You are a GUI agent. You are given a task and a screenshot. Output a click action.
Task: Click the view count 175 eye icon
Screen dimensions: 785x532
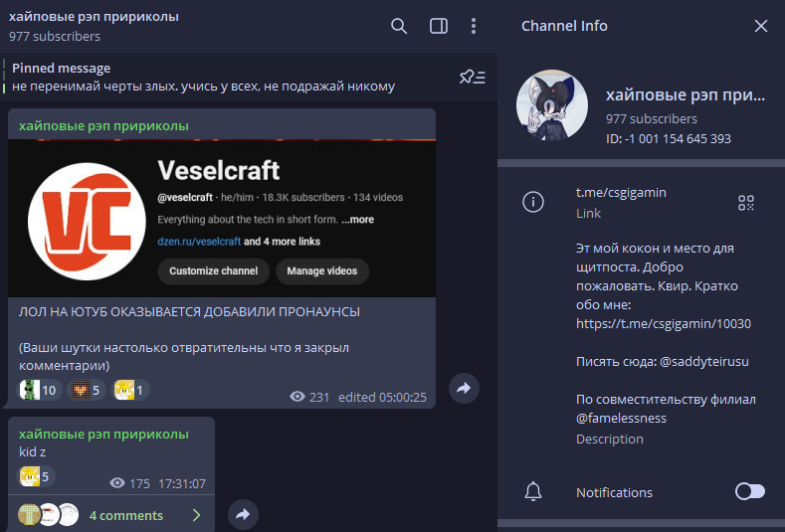coord(117,483)
